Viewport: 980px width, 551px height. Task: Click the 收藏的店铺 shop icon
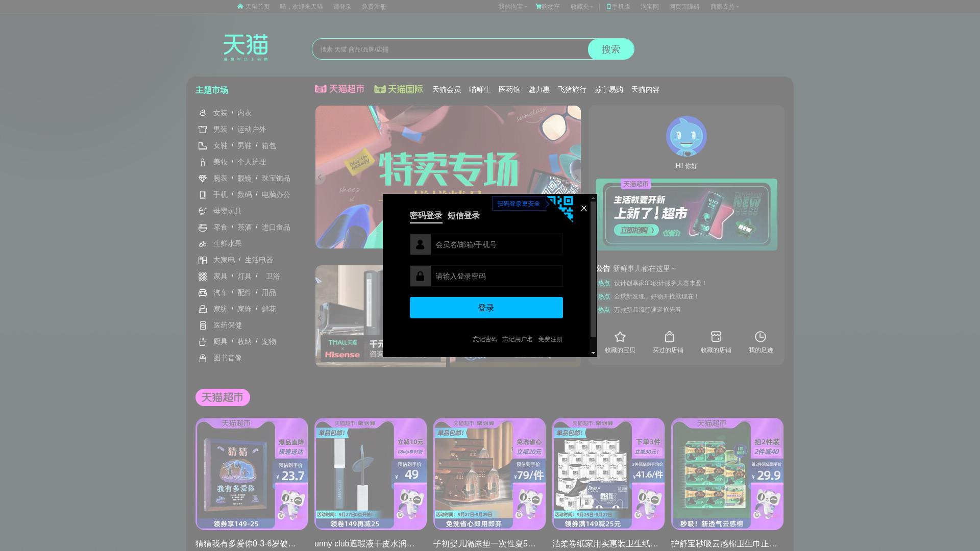click(716, 337)
